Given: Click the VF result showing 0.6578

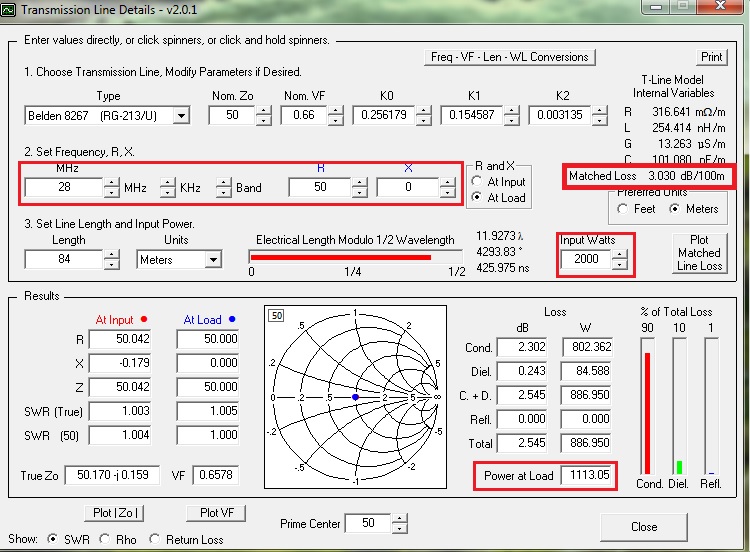Looking at the screenshot, I should 215,475.
